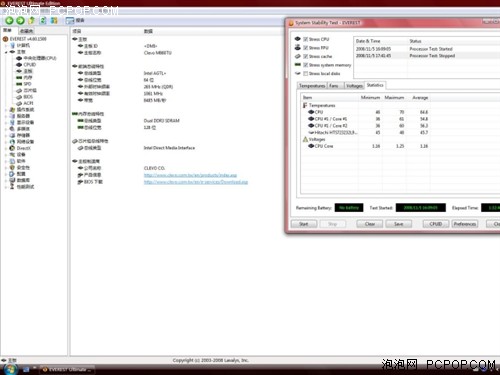Go forward with the green right arrow
This screenshot has width=500, height=375.
click(21, 21)
